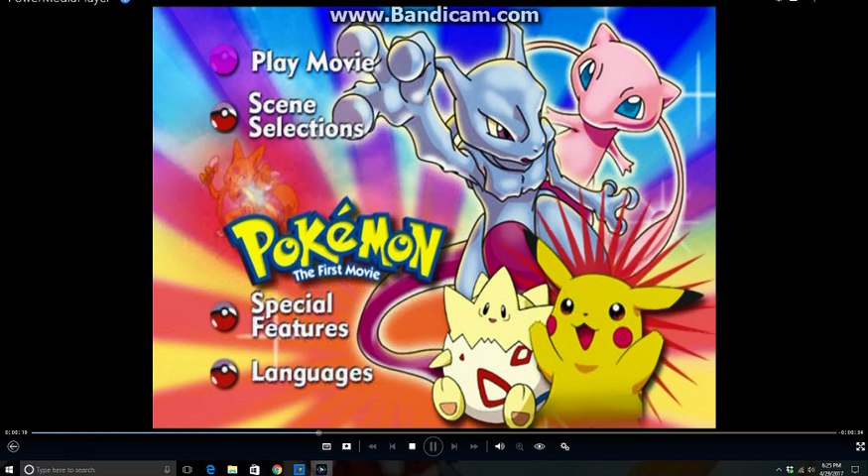The image size is (868, 476).
Task: Skip to the next chapter
Action: (x=454, y=446)
